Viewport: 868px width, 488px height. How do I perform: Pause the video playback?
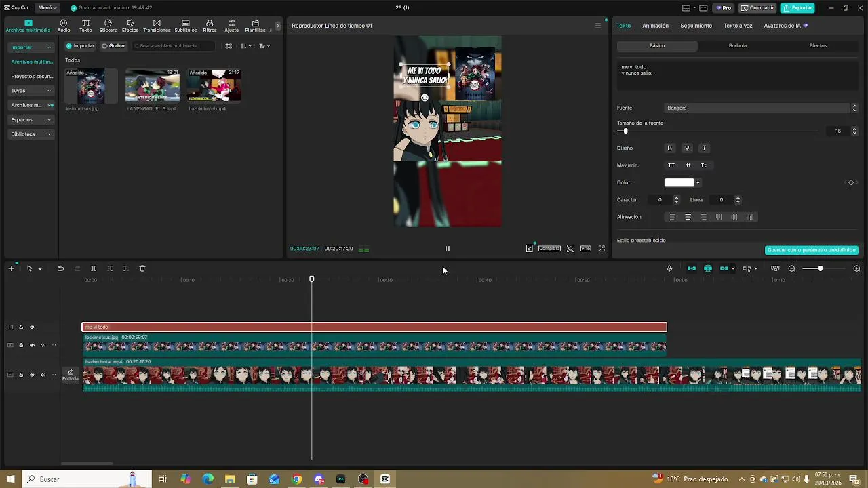coord(447,249)
